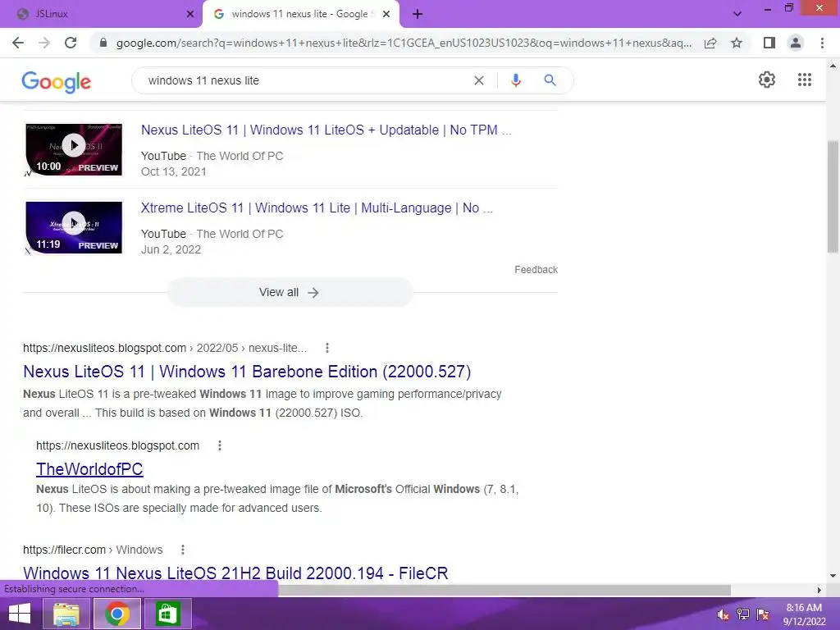Click the vertical scrollbar thumb
Image resolution: width=840 pixels, height=630 pixels.
click(833, 197)
